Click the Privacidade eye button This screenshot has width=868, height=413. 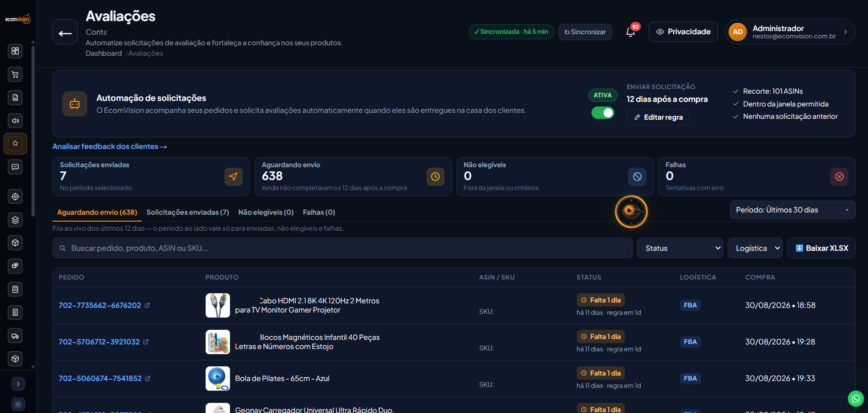tap(683, 32)
